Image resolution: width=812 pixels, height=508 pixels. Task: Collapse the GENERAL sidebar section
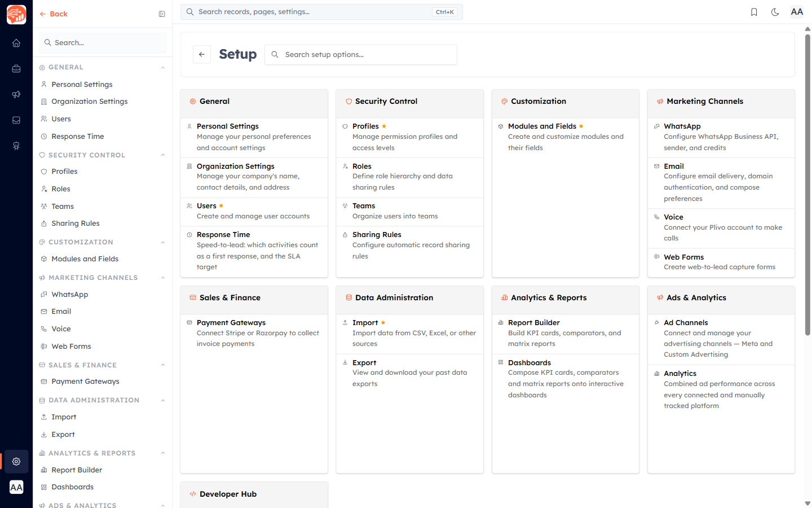coord(163,68)
